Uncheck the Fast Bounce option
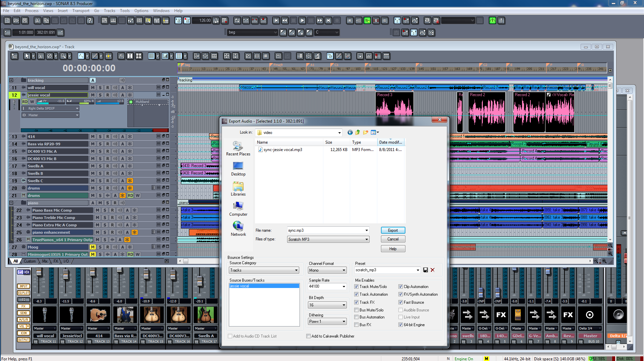This screenshot has height=361, width=644. tap(400, 302)
